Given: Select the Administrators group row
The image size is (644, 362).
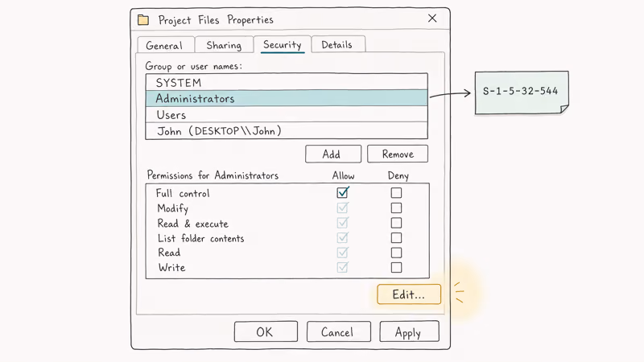Looking at the screenshot, I should point(287,98).
